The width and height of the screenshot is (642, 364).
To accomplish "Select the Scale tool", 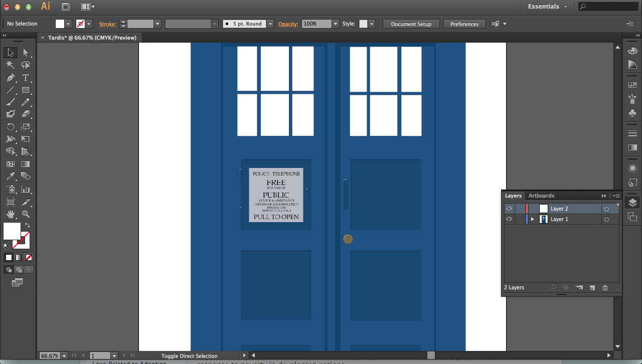I will coord(26,127).
